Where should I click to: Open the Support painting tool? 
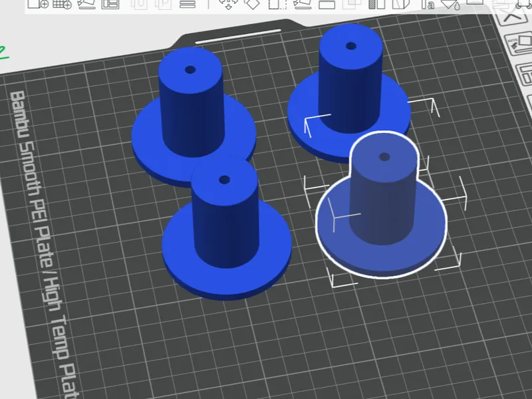tap(376, 4)
